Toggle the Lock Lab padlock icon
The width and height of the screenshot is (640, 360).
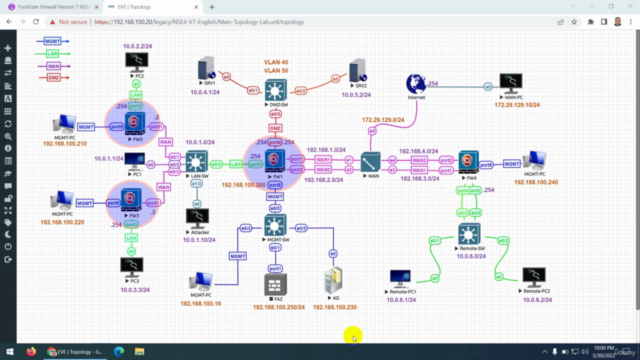(x=8, y=198)
